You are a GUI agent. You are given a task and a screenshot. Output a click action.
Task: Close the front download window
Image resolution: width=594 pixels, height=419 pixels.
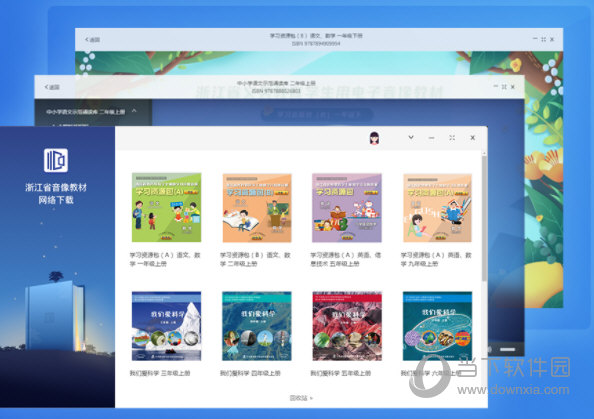pos(472,138)
